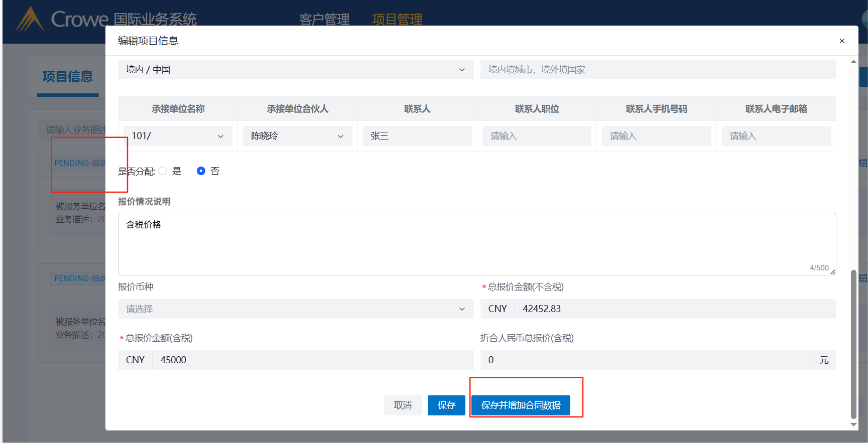Click the 保存 button

point(446,405)
